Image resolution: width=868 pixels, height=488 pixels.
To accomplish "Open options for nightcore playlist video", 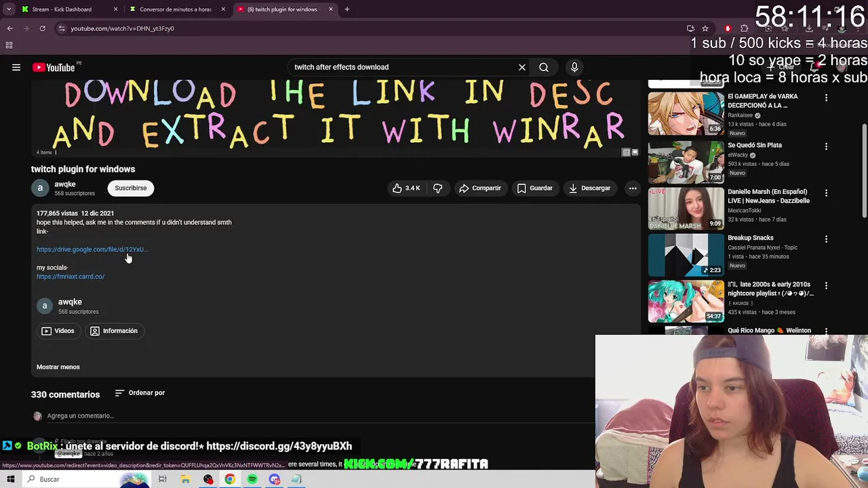I will pyautogui.click(x=826, y=286).
